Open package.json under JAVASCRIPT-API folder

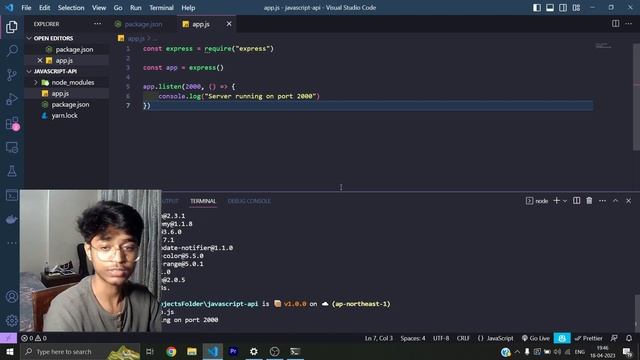70,104
